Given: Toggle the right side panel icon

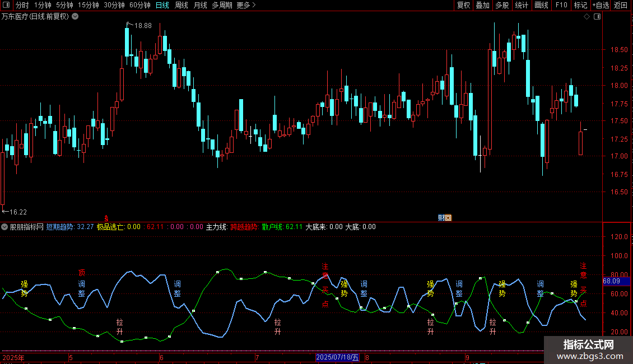Looking at the screenshot, I should 597,17.
